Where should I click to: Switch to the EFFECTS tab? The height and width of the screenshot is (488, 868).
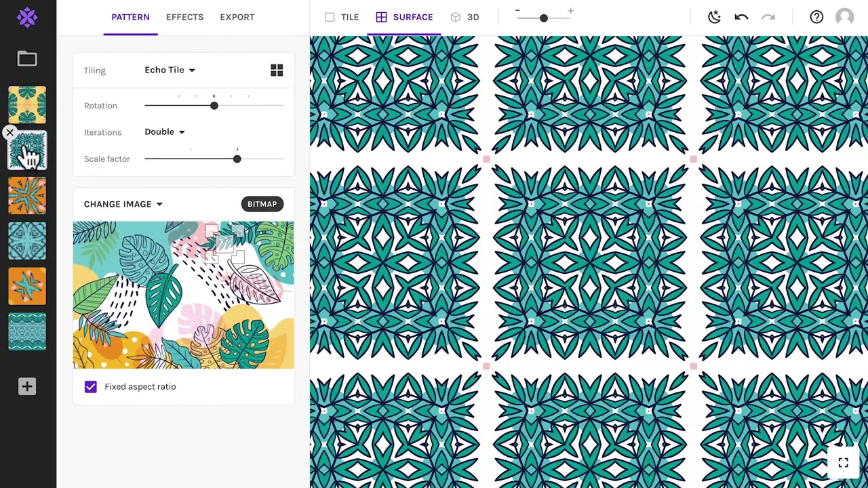tap(184, 17)
